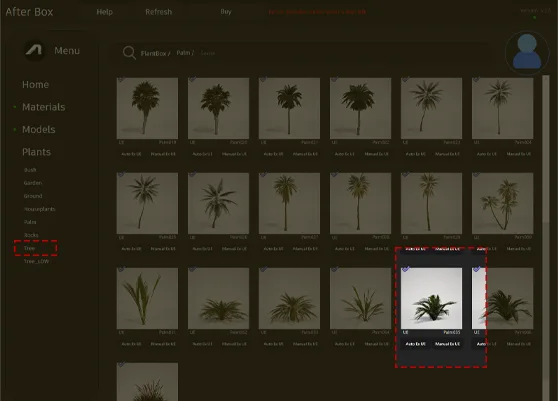Click Refresh in the top bar
Screen dimensions: 558x401
click(x=158, y=12)
